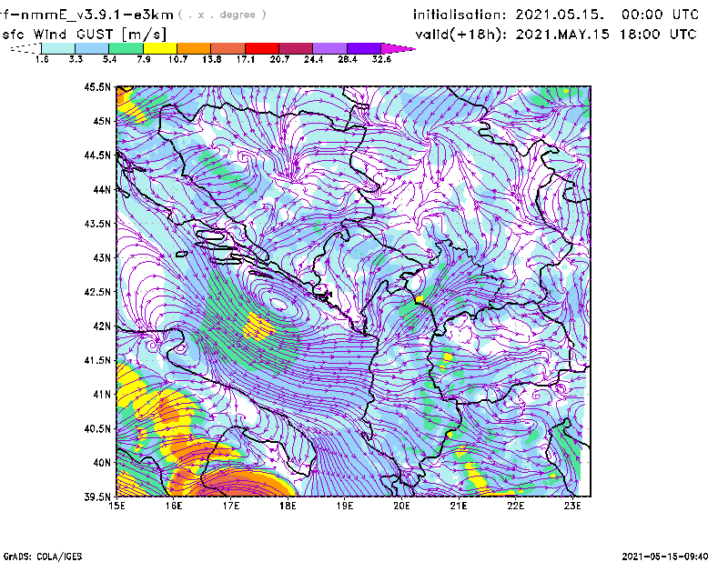
Task: Click the bright red legend swatch
Action: (x=262, y=48)
